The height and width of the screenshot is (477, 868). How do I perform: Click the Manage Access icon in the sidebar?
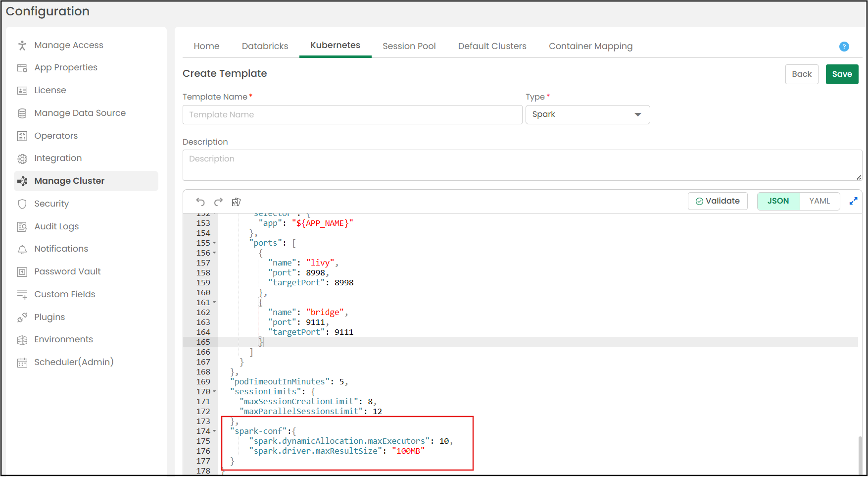tap(22, 46)
